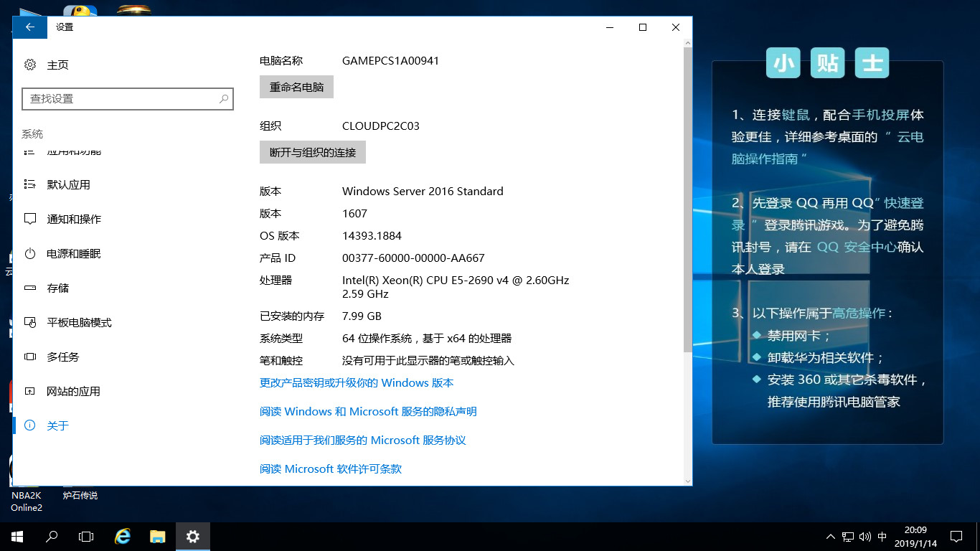Click OS build value 14393.1884
The height and width of the screenshot is (551, 980).
point(372,236)
